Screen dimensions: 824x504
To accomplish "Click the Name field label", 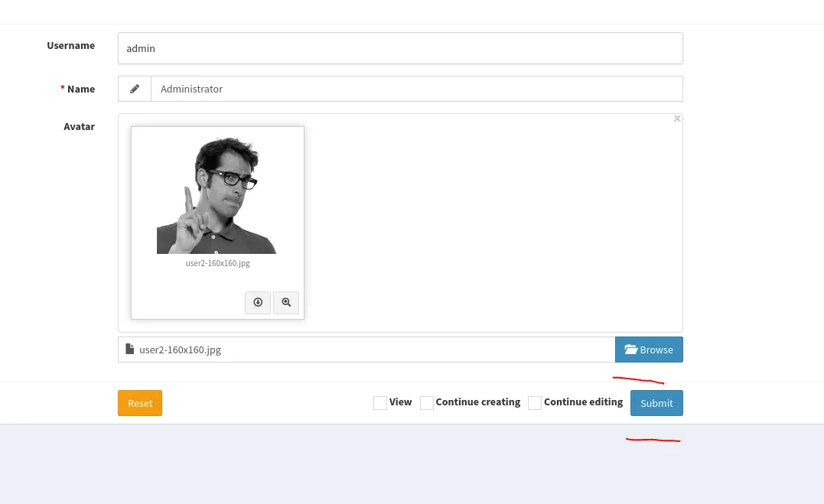I will click(81, 89).
